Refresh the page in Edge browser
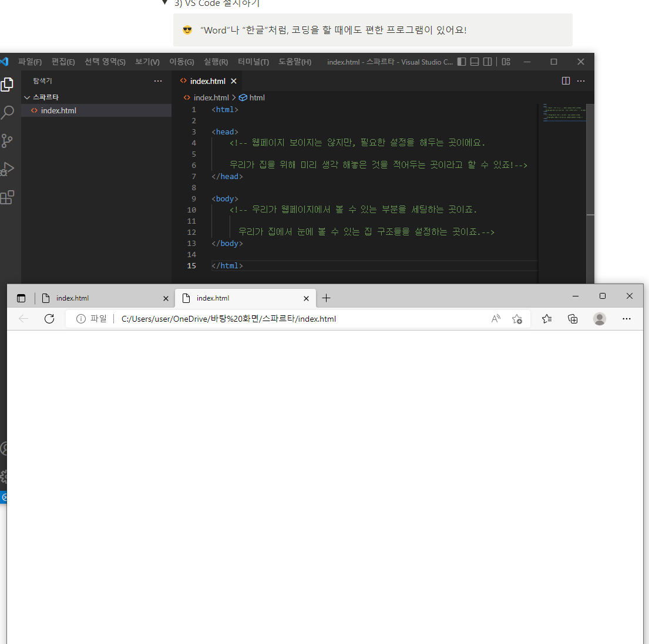This screenshot has width=649, height=644. click(49, 319)
